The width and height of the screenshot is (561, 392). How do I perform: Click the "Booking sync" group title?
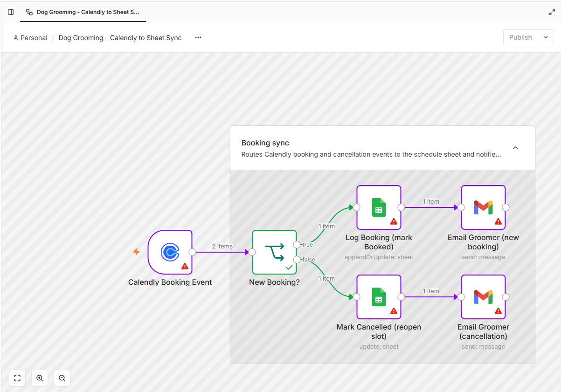265,143
